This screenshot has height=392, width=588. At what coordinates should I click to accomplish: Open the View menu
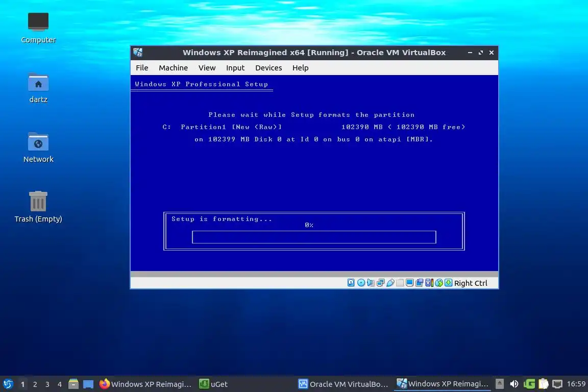coord(207,68)
